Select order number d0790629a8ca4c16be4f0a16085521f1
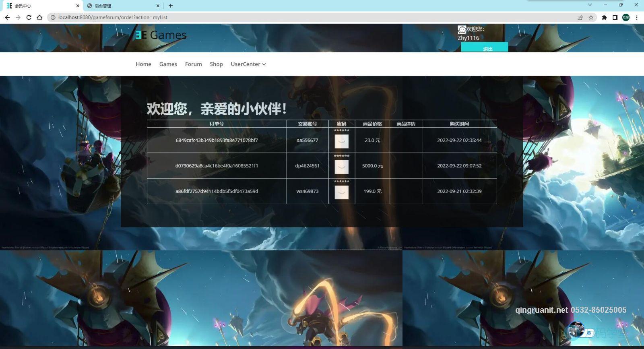644x349 pixels. pyautogui.click(x=217, y=165)
